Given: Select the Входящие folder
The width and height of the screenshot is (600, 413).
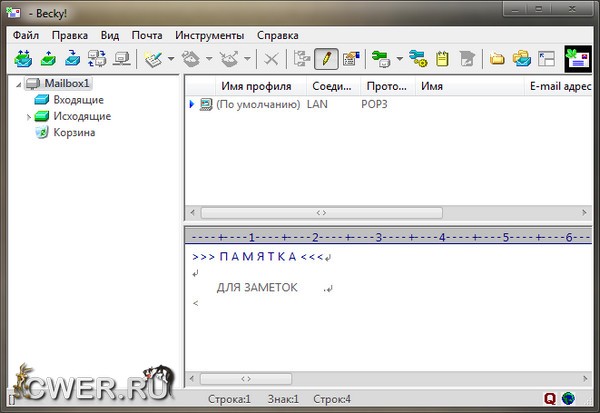Looking at the screenshot, I should (x=78, y=100).
